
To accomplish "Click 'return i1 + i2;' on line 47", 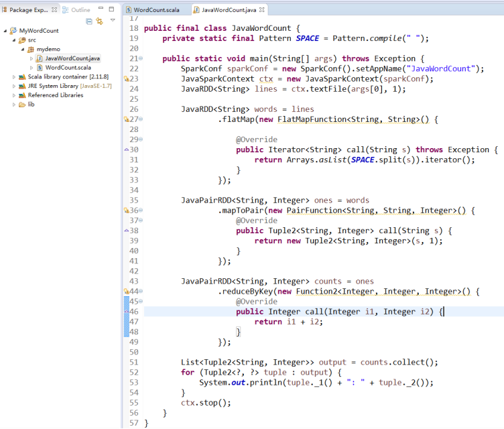I will pos(289,322).
